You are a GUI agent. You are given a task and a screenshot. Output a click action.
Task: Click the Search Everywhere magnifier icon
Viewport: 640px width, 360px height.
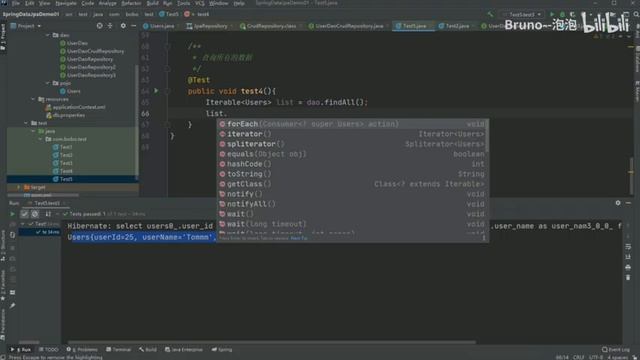(x=636, y=14)
